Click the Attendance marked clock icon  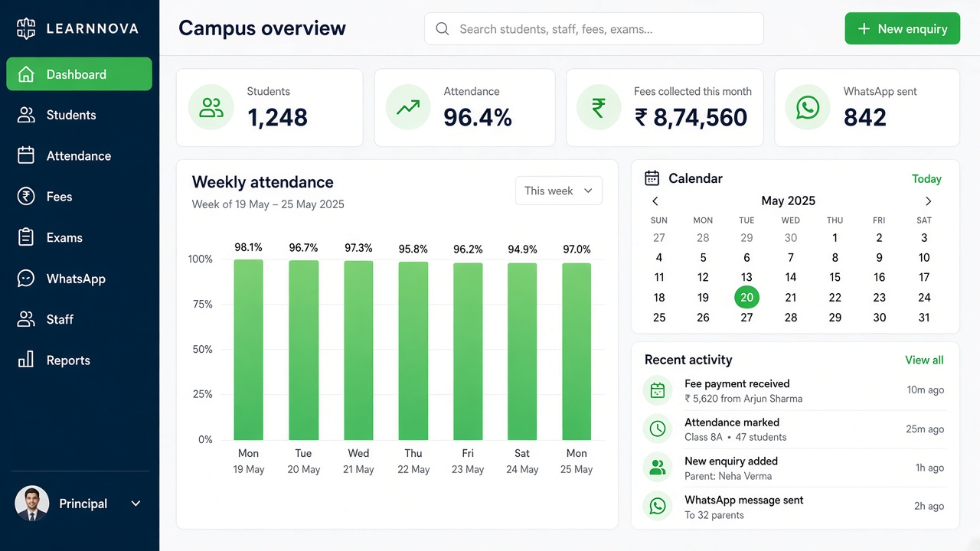point(657,429)
